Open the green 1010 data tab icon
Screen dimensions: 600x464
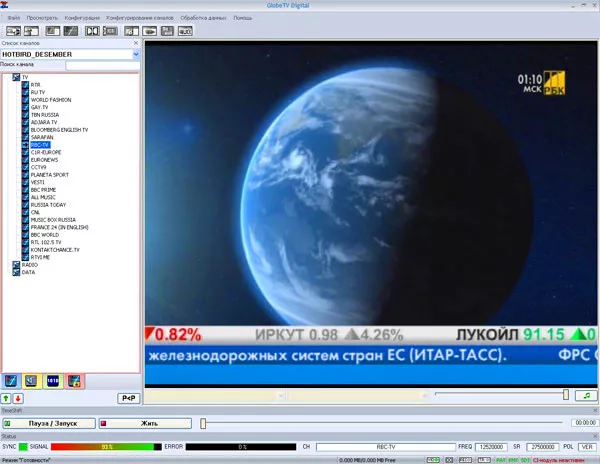pos(53,381)
